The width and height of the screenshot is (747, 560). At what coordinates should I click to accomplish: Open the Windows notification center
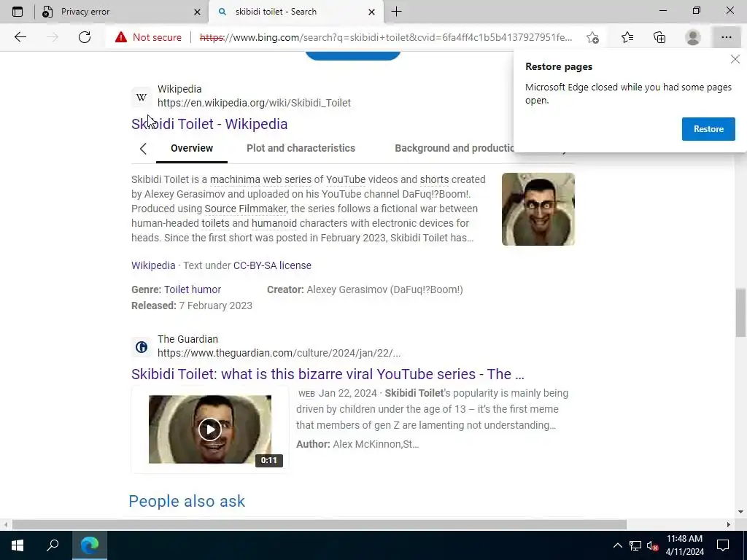click(723, 545)
